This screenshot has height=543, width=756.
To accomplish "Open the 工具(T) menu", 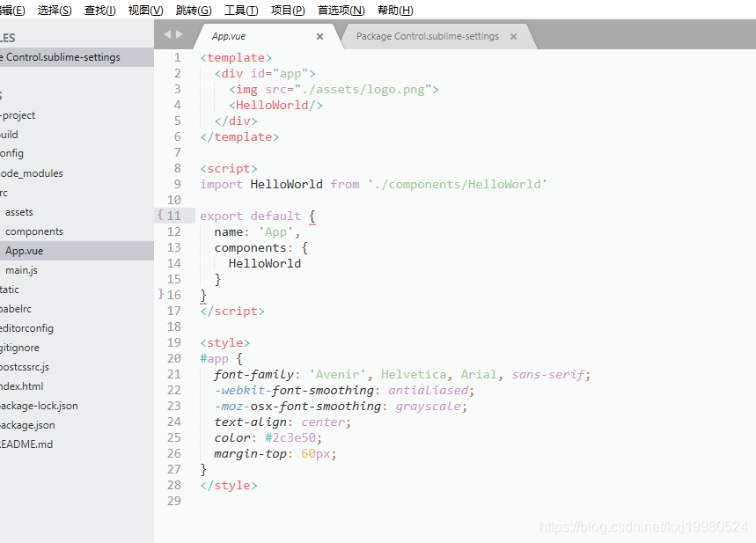I will pyautogui.click(x=241, y=11).
